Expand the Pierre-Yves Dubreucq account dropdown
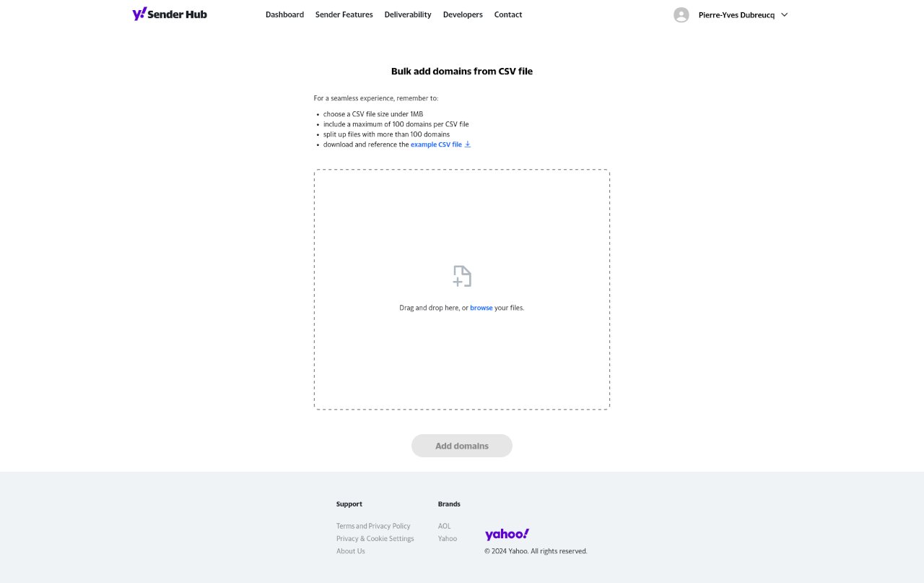Image resolution: width=924 pixels, height=583 pixels. (784, 14)
